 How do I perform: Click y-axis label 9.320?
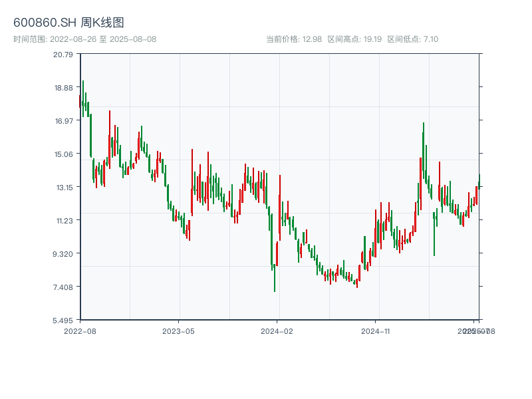click(63, 254)
